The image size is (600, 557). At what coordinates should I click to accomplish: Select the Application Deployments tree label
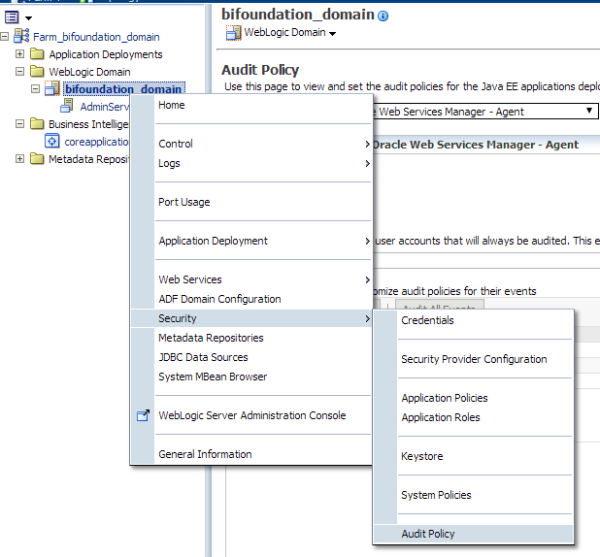coord(106,54)
